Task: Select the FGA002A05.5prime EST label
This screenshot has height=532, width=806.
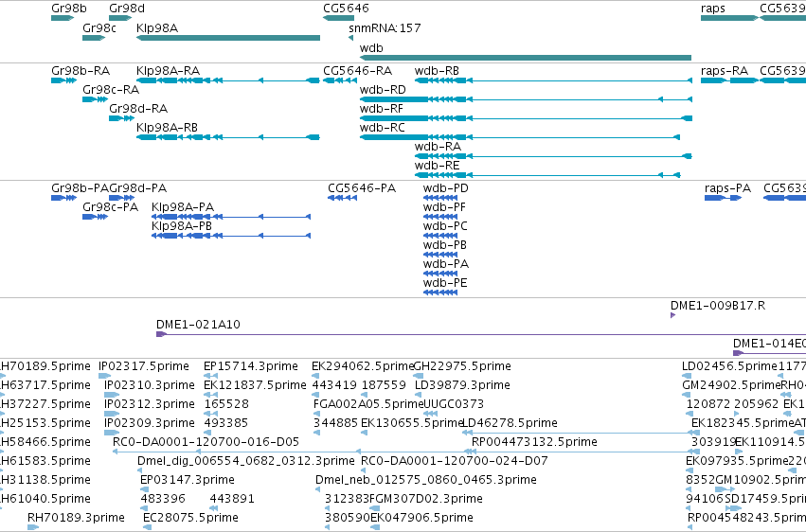Action: (x=368, y=404)
